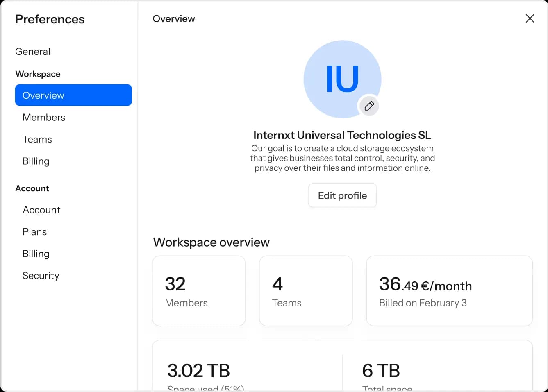Open the Security settings page
The image size is (548, 392).
pos(41,275)
